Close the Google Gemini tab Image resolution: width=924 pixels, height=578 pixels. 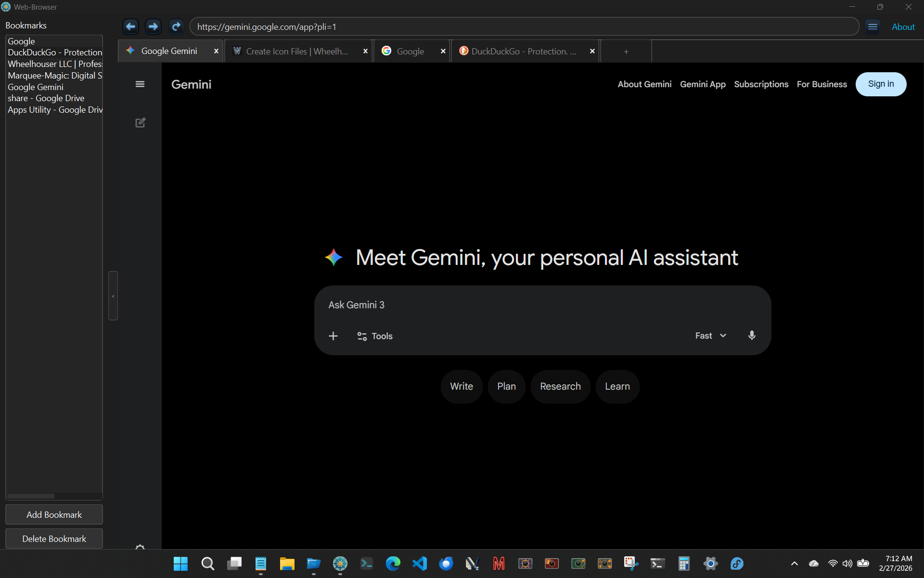tap(216, 51)
